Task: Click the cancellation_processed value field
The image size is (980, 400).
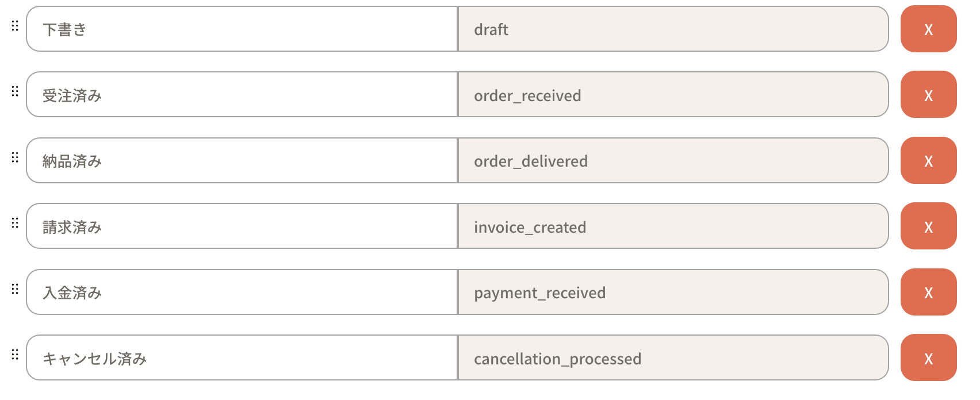Action: coord(673,358)
